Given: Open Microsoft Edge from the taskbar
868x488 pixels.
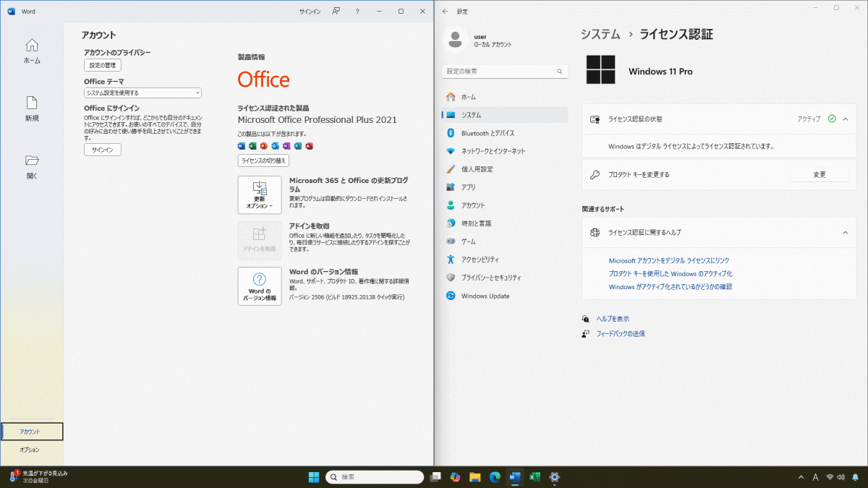Looking at the screenshot, I should (495, 477).
